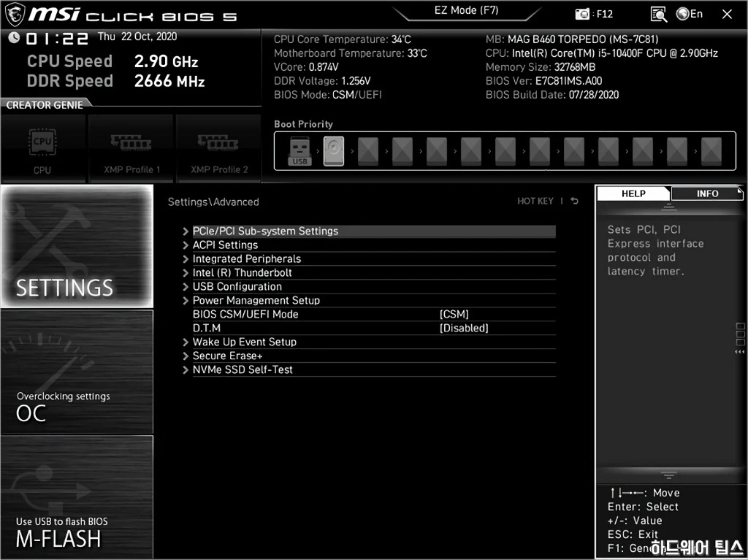Change language via the En globe icon
The height and width of the screenshot is (560, 748).
690,14
